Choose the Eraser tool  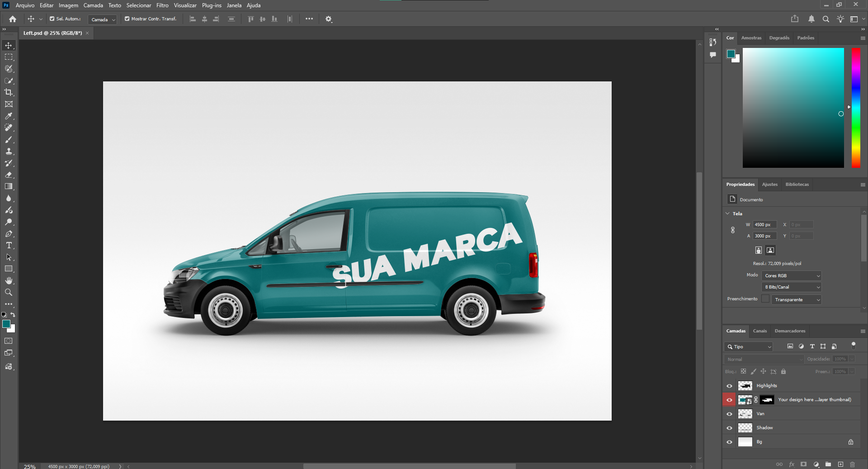pyautogui.click(x=9, y=175)
